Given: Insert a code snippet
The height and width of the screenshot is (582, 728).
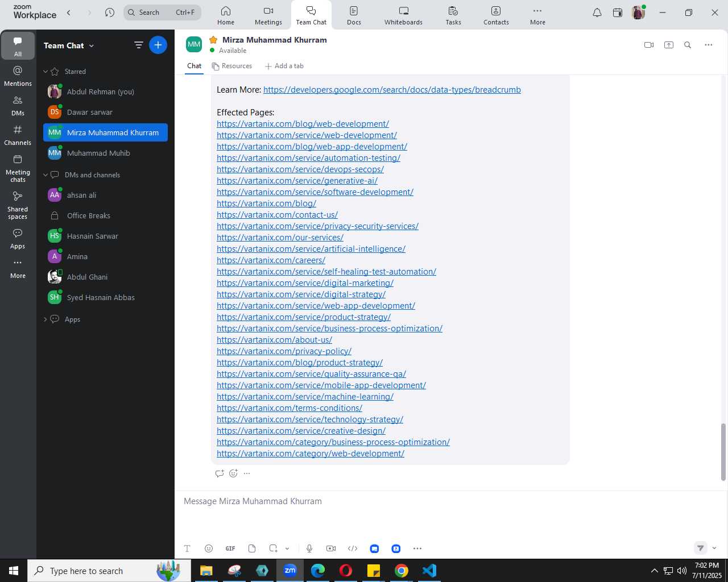Looking at the screenshot, I should pyautogui.click(x=353, y=548).
